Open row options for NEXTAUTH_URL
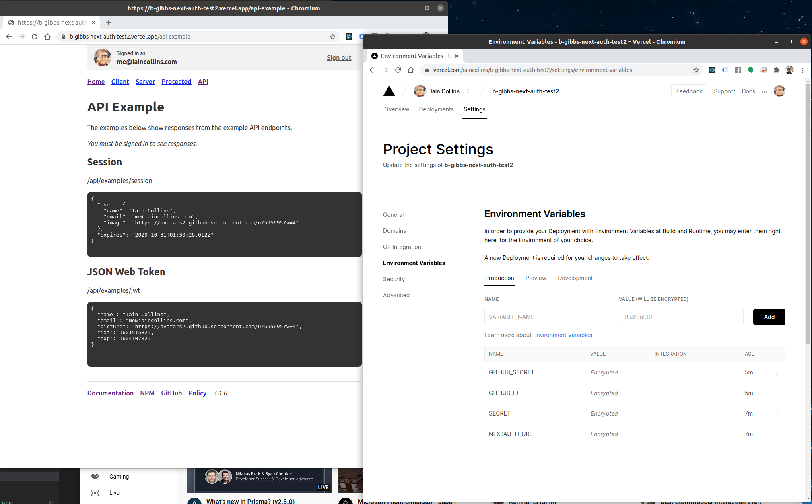The width and height of the screenshot is (812, 504). pos(777,434)
